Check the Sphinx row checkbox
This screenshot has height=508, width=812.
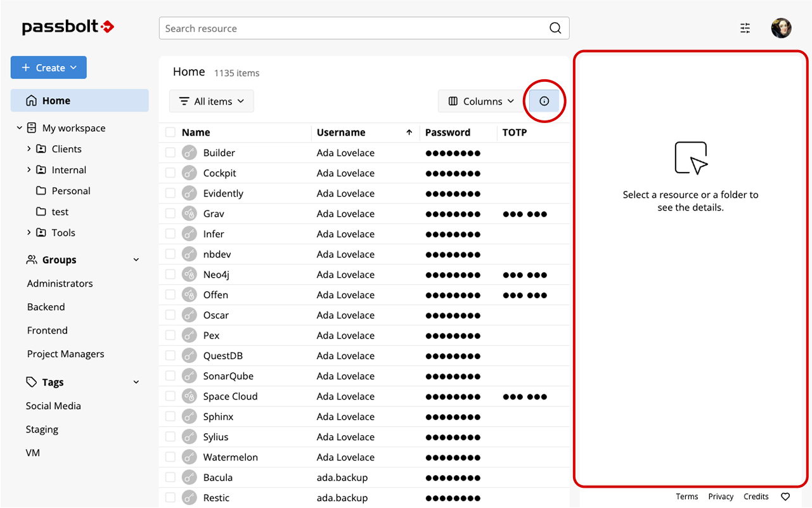tap(170, 416)
